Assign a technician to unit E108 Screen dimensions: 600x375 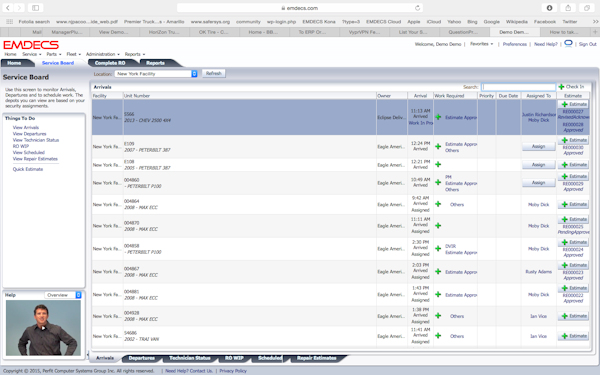pyautogui.click(x=538, y=165)
